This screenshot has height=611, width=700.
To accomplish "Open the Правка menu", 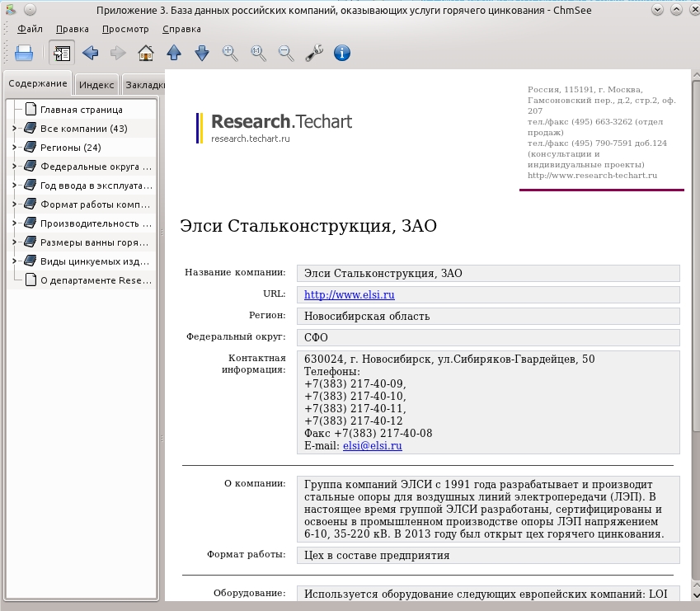I will [x=73, y=29].
